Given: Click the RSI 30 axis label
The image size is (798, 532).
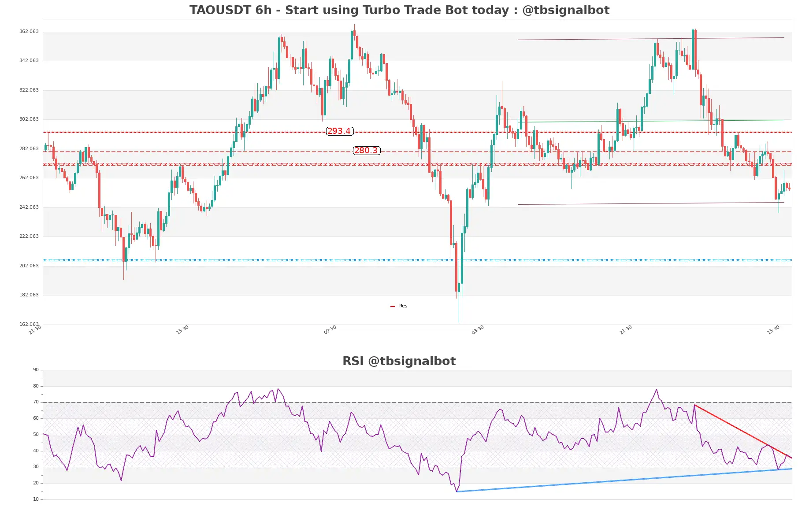Looking at the screenshot, I should (36, 467).
